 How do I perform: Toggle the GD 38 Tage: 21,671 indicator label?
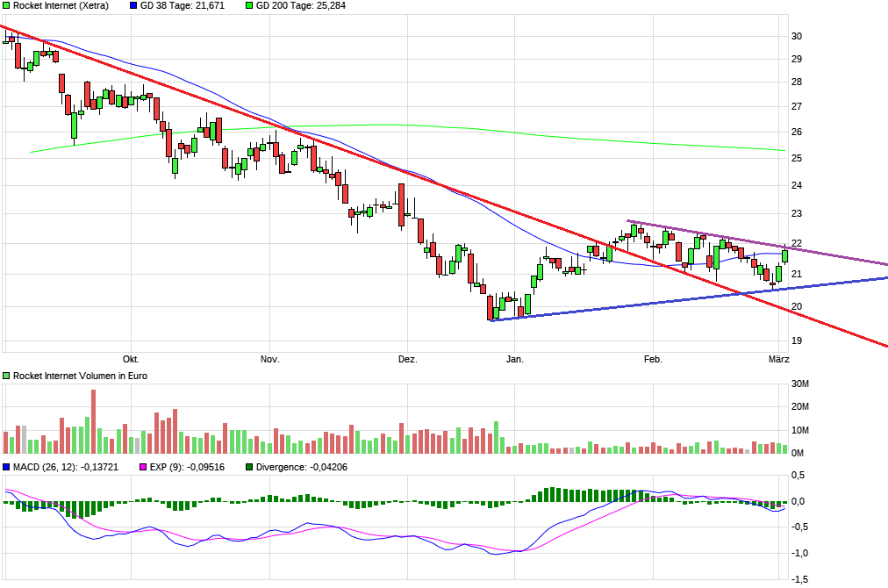[182, 7]
